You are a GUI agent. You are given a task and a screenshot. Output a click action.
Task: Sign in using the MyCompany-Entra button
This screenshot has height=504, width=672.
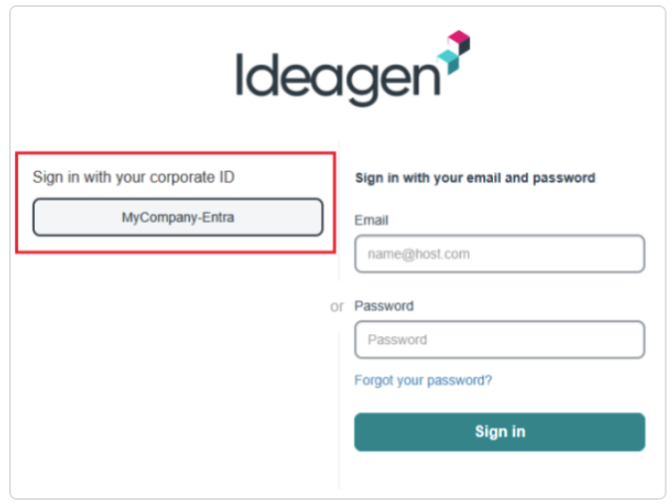pyautogui.click(x=178, y=217)
